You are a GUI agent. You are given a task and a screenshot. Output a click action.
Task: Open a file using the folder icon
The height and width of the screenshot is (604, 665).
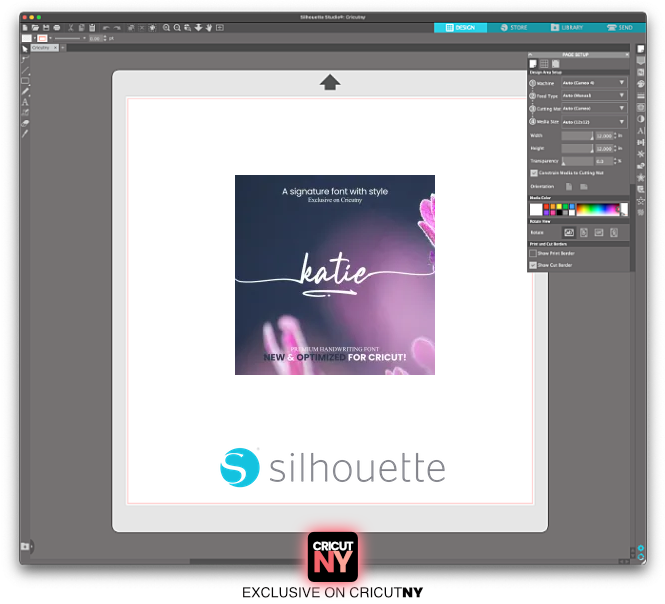tap(35, 28)
